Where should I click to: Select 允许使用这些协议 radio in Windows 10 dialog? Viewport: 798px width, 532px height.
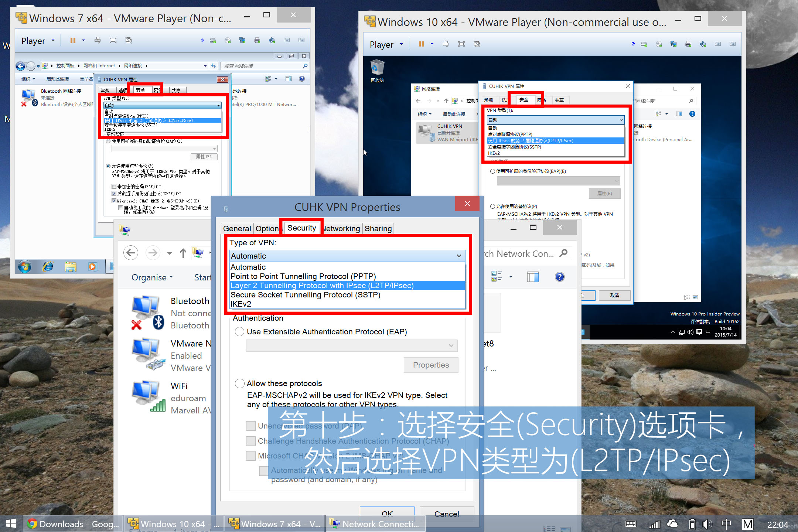tap(492, 207)
